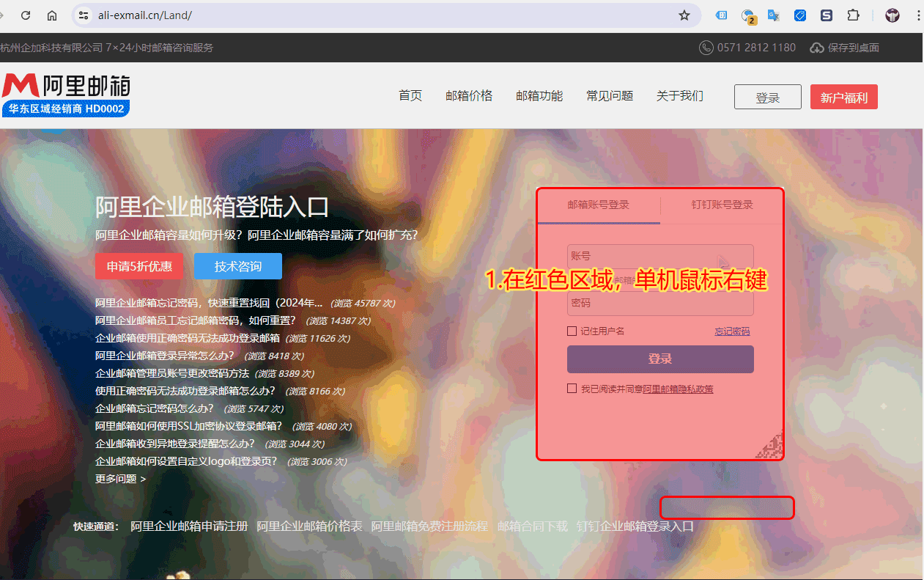The height and width of the screenshot is (580, 924).
Task: Open quick link 阿里企业邮箱申请注册
Action: coord(189,526)
